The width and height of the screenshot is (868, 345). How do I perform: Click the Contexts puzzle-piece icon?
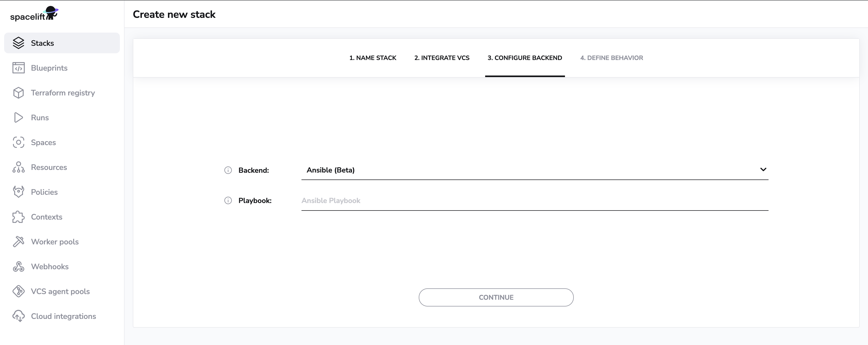19,217
